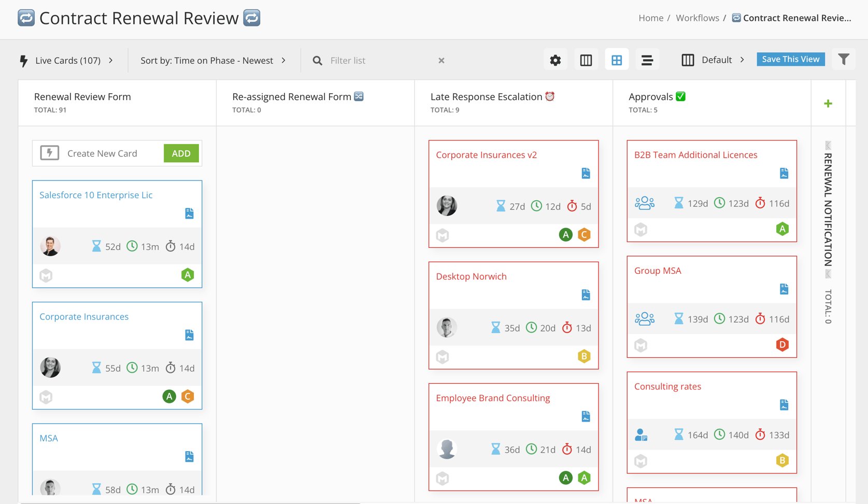This screenshot has width=868, height=504.
Task: Select the grid board view icon
Action: (617, 59)
